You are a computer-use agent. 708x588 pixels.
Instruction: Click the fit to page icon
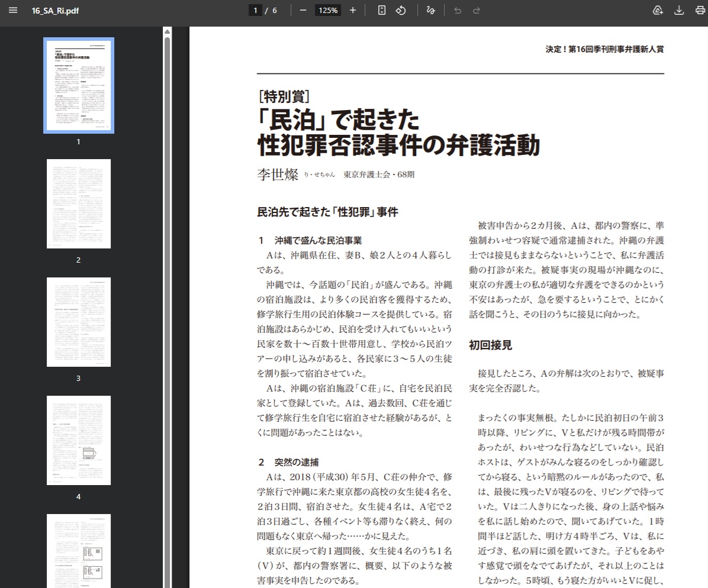point(382,11)
